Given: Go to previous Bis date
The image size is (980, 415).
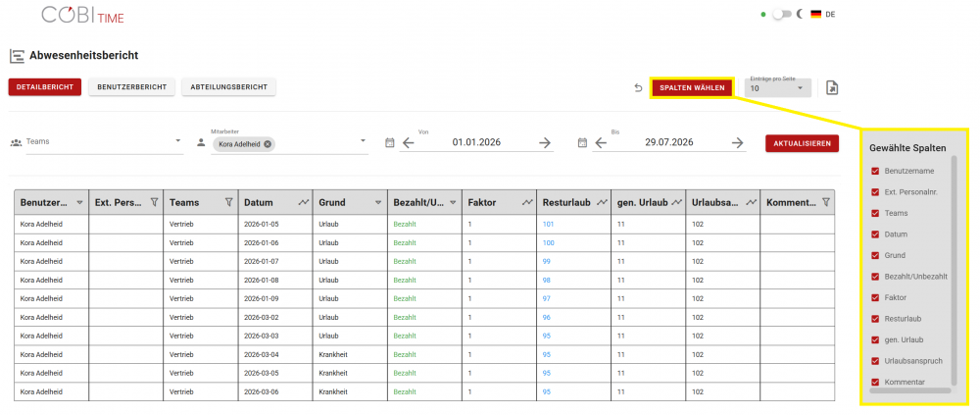Looking at the screenshot, I should 601,143.
